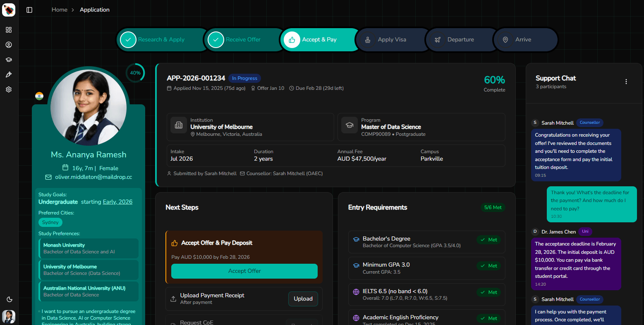The height and width of the screenshot is (325, 644).
Task: Click the carrot tool icon in sidebar
Action: pos(9,75)
